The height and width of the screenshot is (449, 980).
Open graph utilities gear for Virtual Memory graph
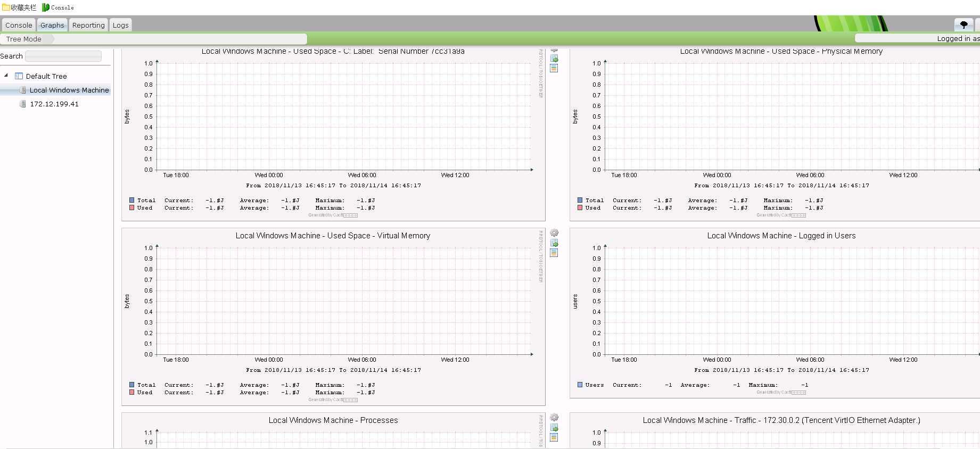coord(554,233)
